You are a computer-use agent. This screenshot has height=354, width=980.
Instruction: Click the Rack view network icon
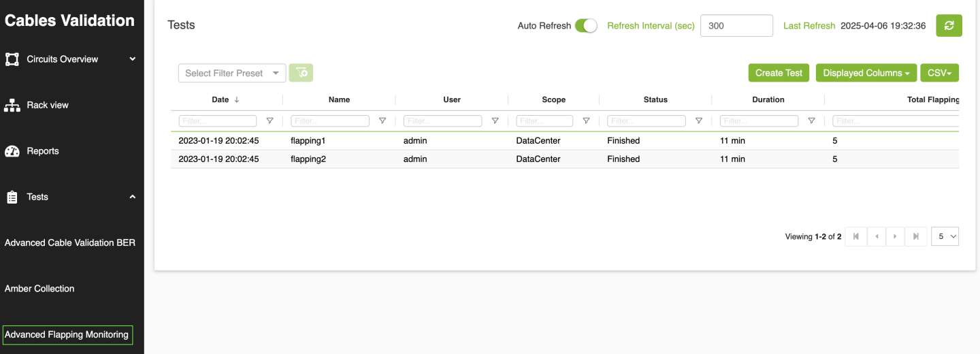pos(12,106)
